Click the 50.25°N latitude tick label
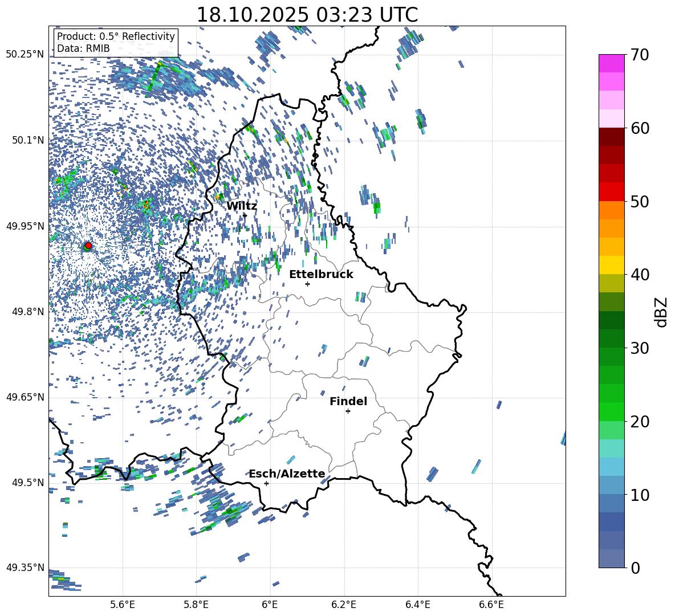 pyautogui.click(x=25, y=54)
